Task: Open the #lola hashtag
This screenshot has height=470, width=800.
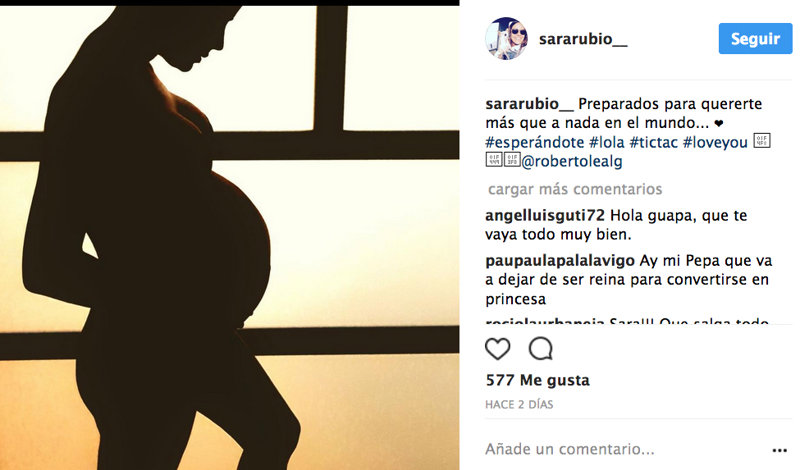Action: [x=607, y=142]
